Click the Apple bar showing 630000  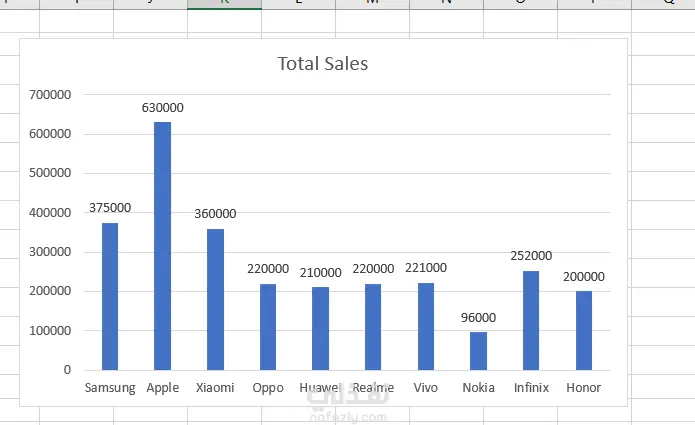[x=162, y=246]
